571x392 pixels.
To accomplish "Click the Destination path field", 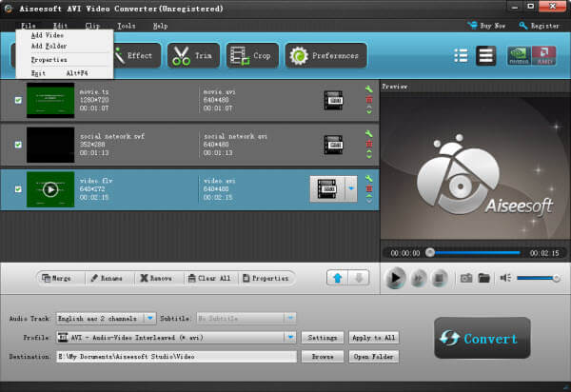I will click(177, 357).
